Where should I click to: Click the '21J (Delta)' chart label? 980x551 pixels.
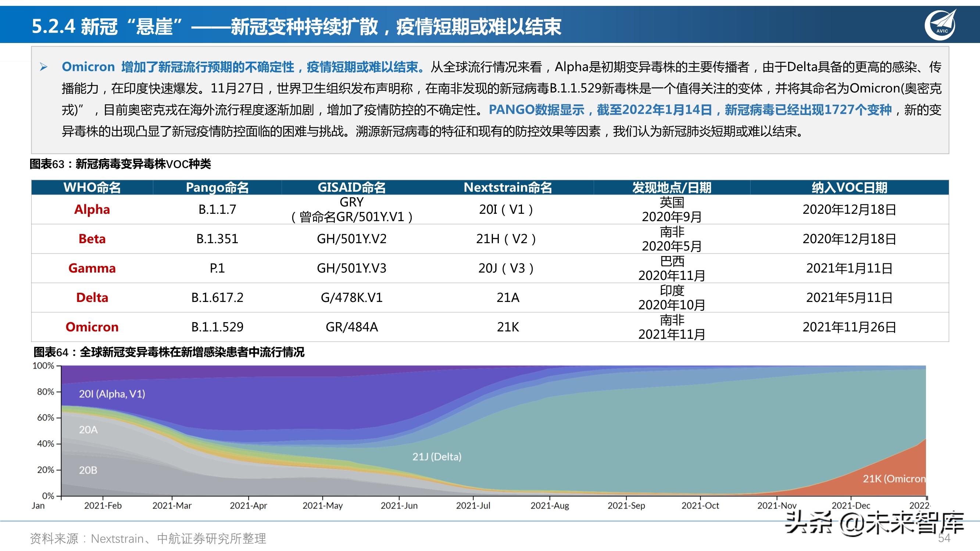(x=437, y=456)
